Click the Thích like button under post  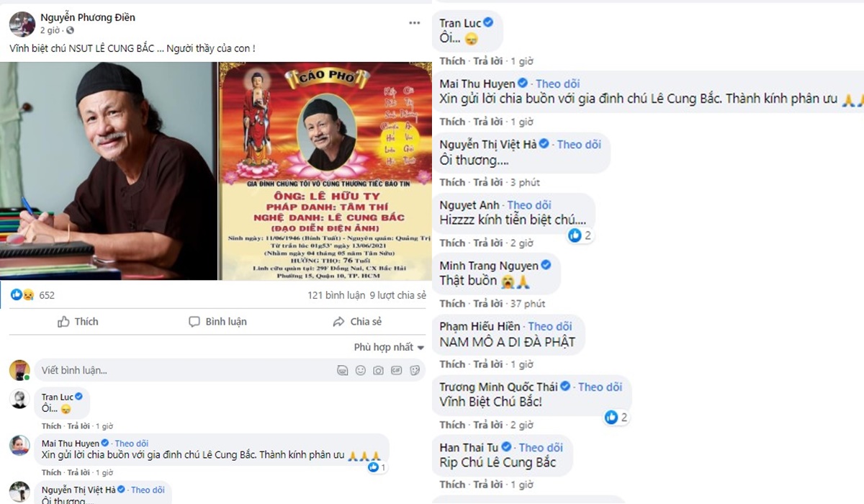click(78, 322)
